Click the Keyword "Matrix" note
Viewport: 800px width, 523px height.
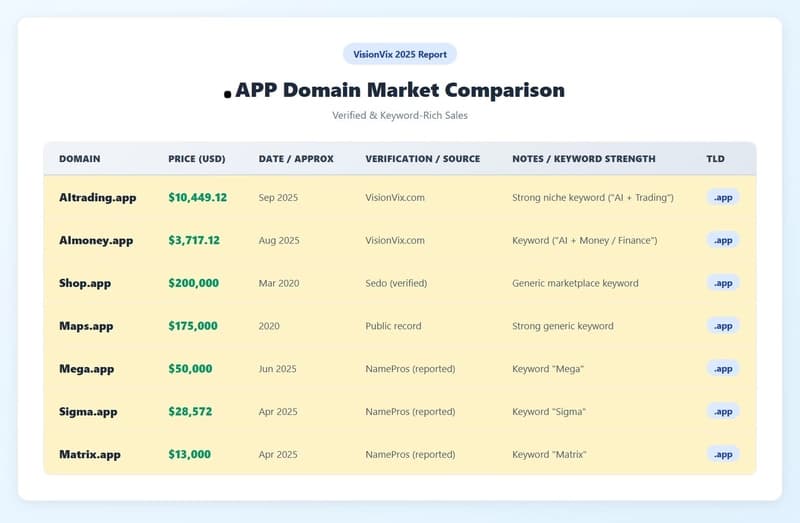click(549, 455)
